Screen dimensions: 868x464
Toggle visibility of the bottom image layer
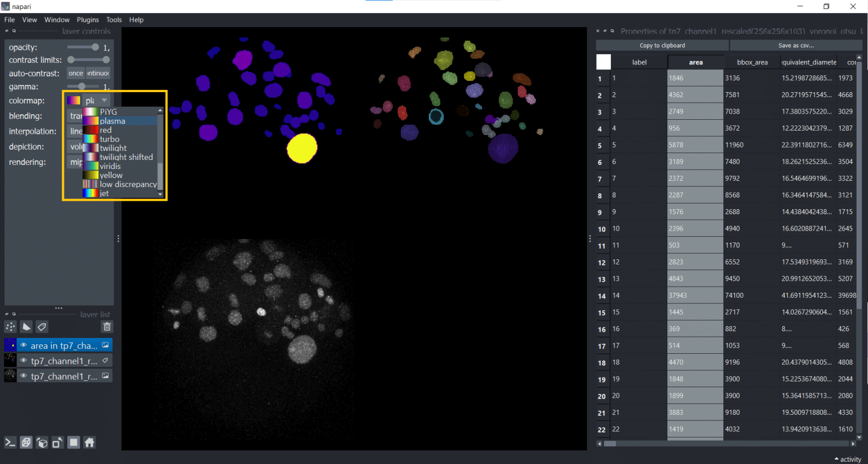24,376
